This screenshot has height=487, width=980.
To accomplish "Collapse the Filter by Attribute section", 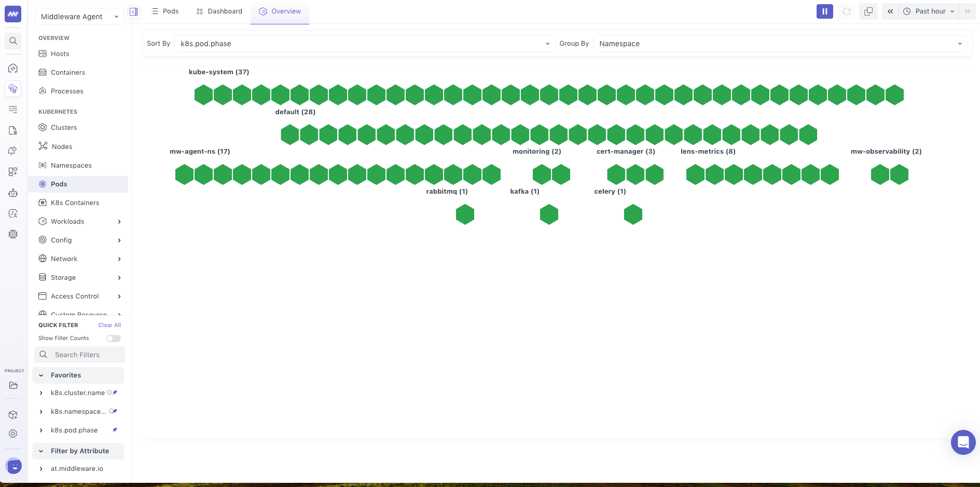I will [x=78, y=451].
